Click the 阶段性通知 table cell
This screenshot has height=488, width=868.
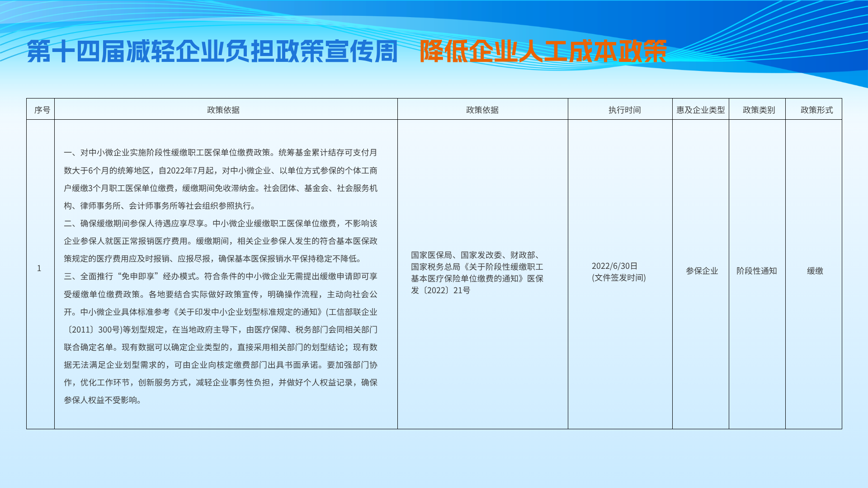pyautogui.click(x=756, y=271)
